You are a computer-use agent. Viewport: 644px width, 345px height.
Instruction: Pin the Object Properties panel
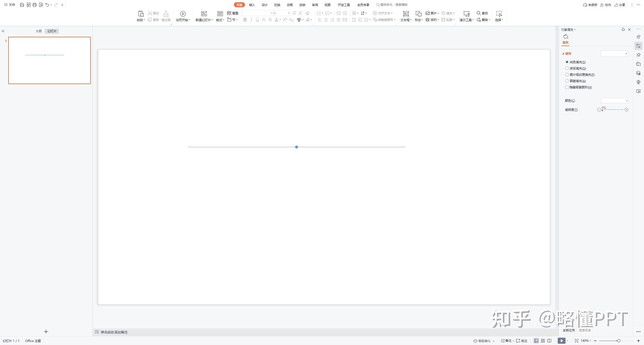point(623,29)
